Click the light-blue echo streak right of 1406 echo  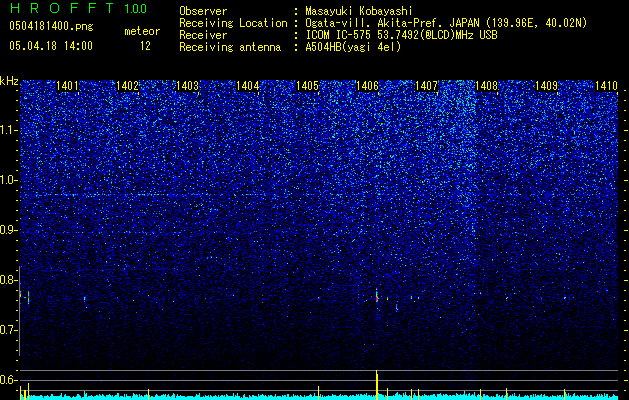click(397, 307)
